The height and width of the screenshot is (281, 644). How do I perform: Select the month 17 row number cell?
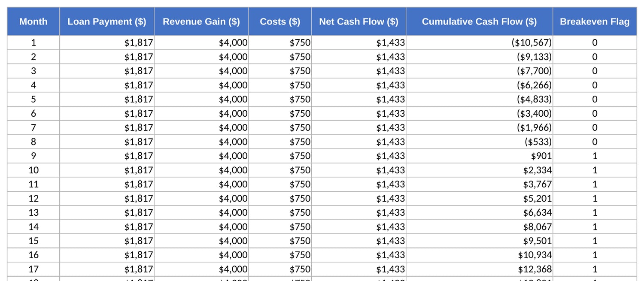pyautogui.click(x=33, y=269)
